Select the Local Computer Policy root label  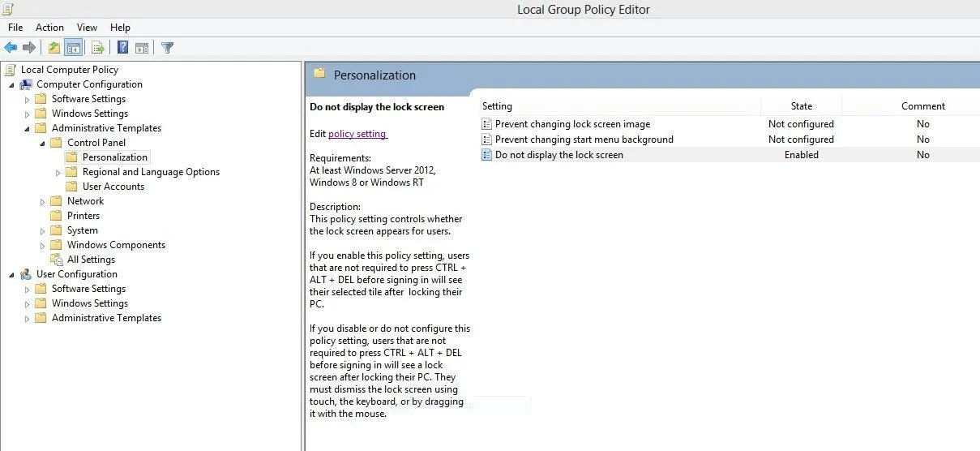tap(70, 70)
